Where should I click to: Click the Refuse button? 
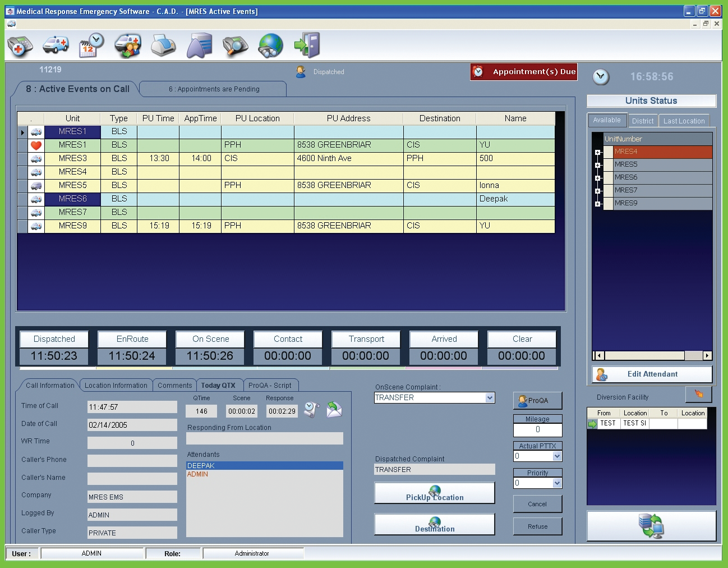point(537,526)
